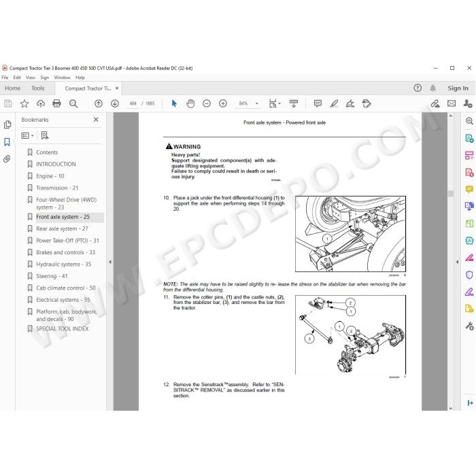The height and width of the screenshot is (476, 476).
Task: Open the Window menu
Action: pos(63,78)
